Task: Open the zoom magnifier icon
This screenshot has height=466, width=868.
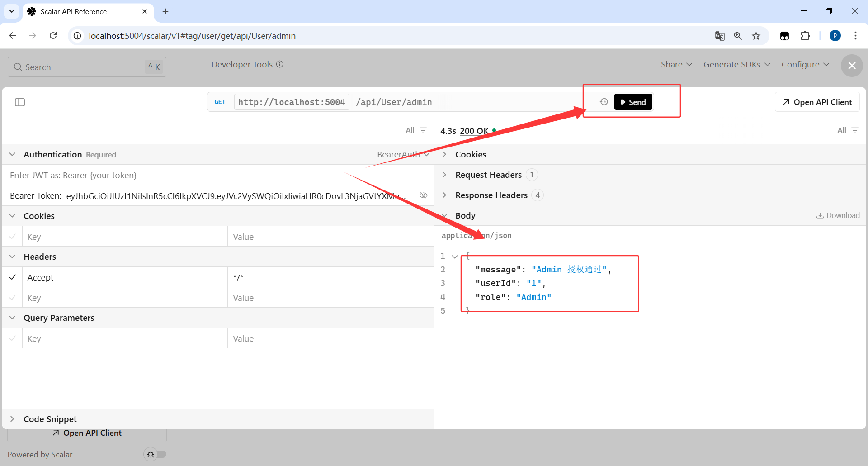Action: coord(738,36)
